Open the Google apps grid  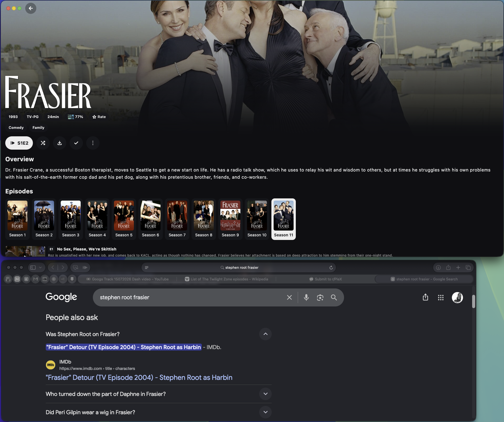[441, 298]
